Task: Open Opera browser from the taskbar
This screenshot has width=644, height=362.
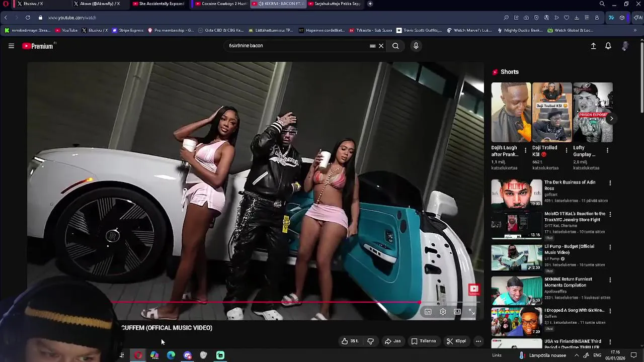Action: tap(138, 355)
